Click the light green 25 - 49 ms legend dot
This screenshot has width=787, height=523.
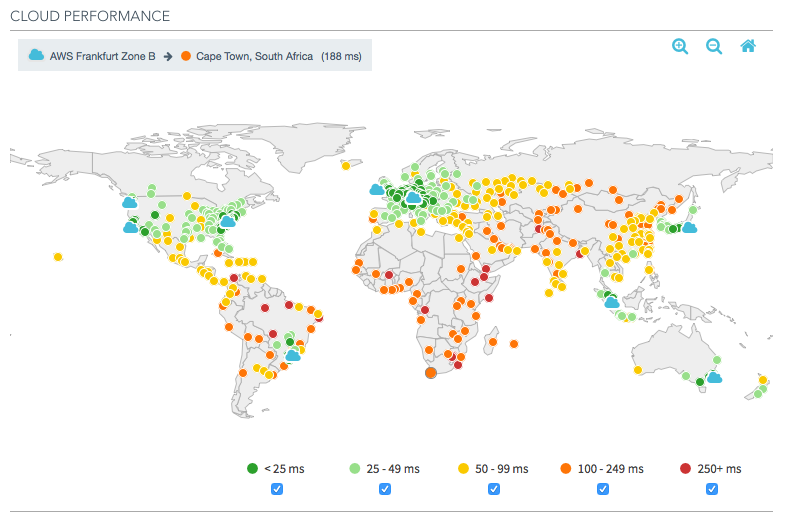point(355,468)
